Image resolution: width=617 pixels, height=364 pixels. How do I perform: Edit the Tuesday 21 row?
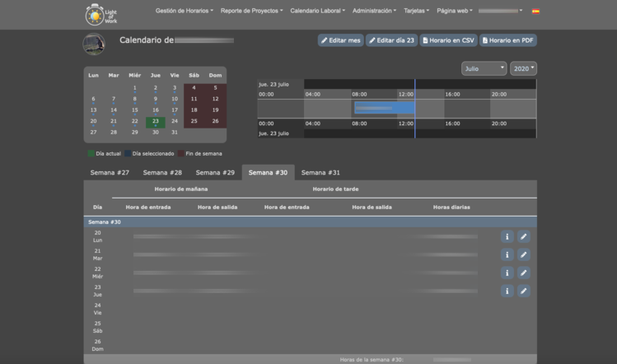[x=523, y=254]
